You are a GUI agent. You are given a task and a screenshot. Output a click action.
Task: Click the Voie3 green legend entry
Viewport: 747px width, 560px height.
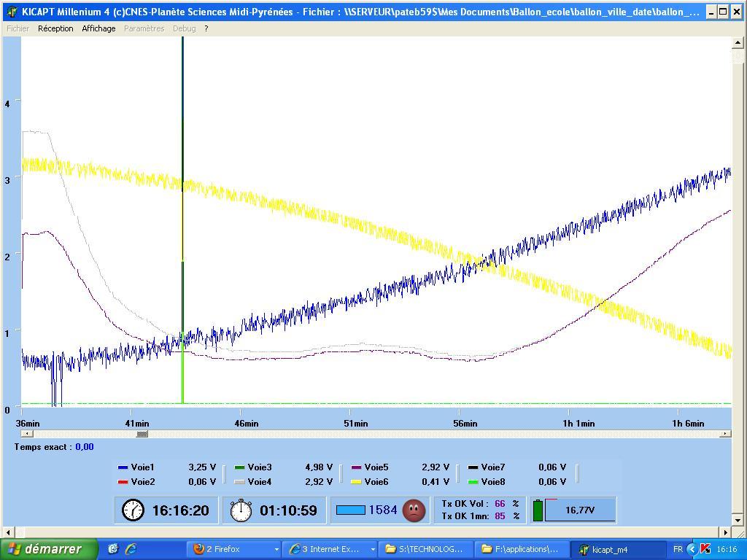pyautogui.click(x=260, y=467)
